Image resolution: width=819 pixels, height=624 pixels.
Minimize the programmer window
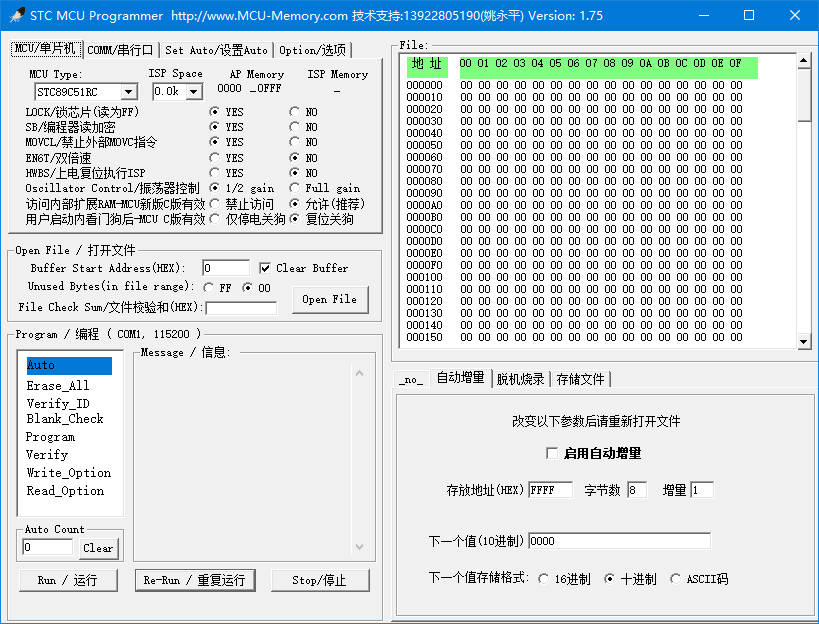coord(704,15)
